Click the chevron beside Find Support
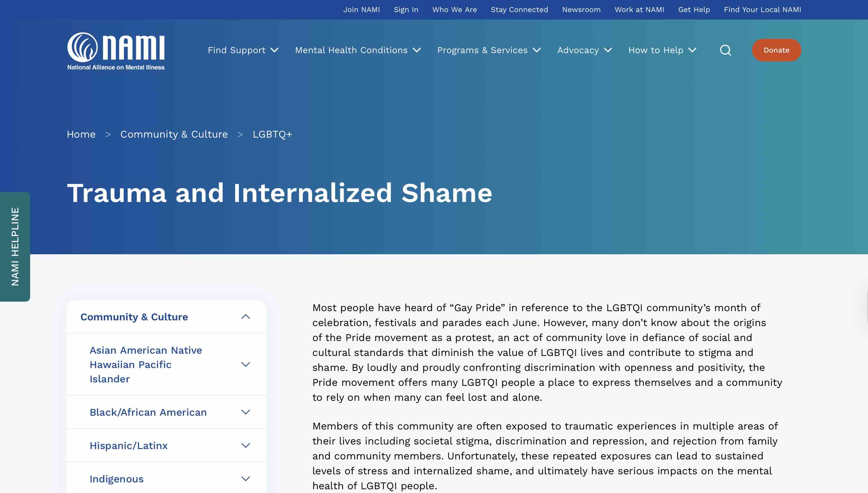This screenshot has height=493, width=868. pos(274,50)
